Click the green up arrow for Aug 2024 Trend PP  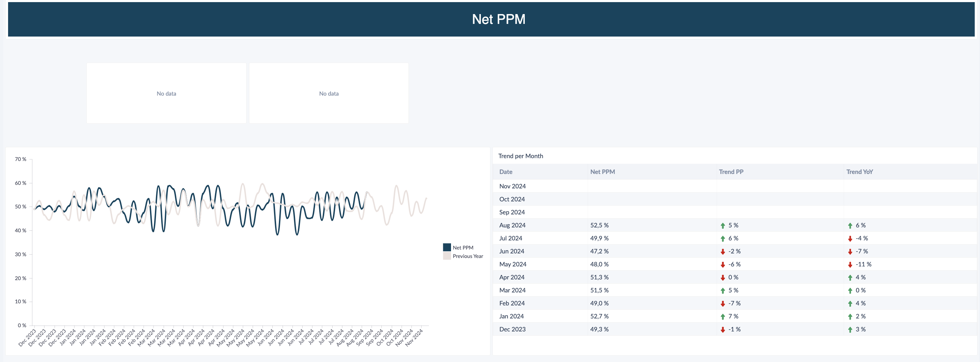(x=723, y=226)
